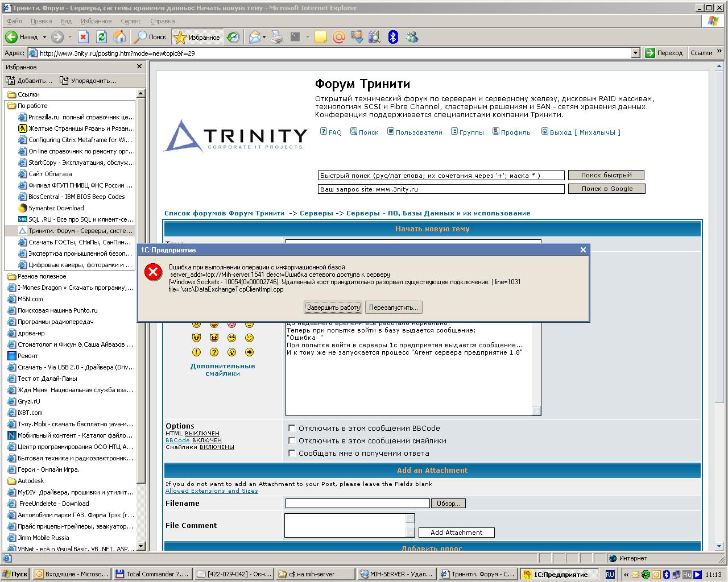Open the 'Вид' menu
The image size is (728, 582).
coord(66,21)
